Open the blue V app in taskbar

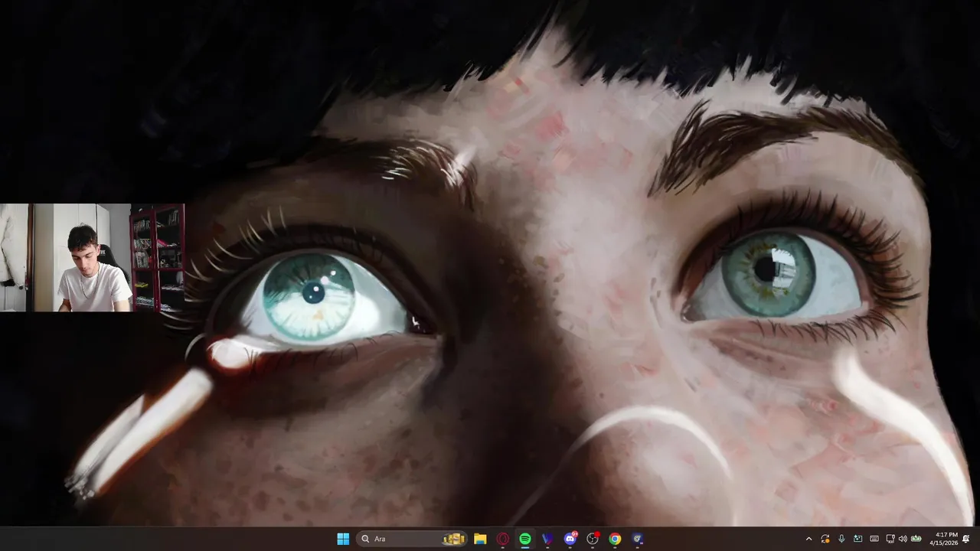[547, 539]
